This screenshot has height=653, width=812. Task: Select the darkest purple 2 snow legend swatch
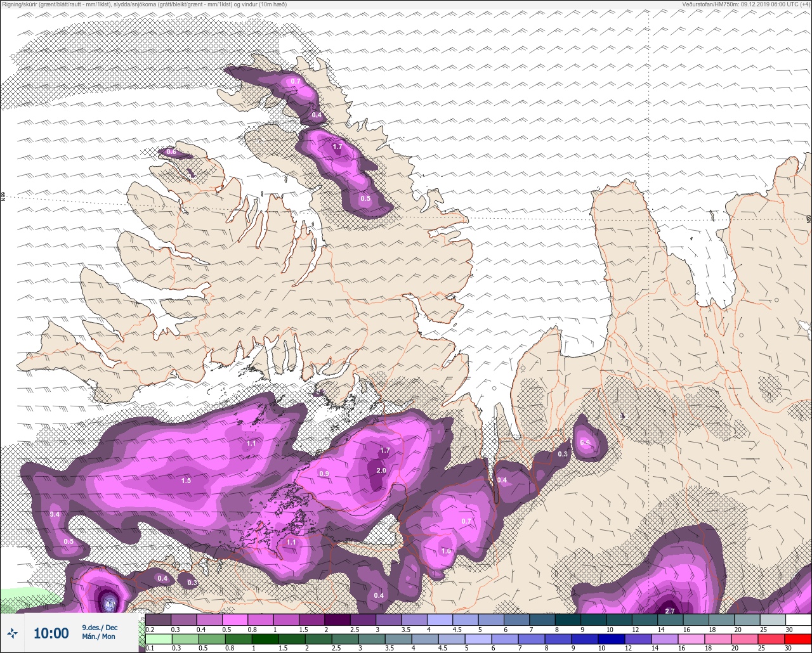pos(337,620)
